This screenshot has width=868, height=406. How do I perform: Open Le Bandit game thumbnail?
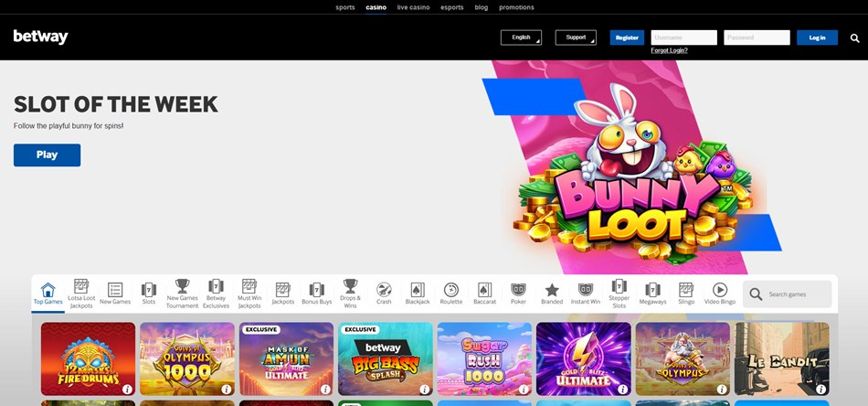pyautogui.click(x=781, y=359)
